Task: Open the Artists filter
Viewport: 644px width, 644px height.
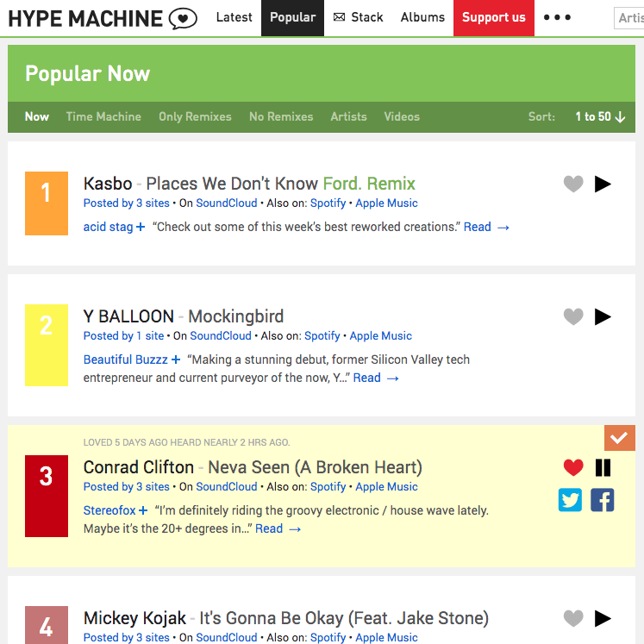Action: (x=348, y=116)
